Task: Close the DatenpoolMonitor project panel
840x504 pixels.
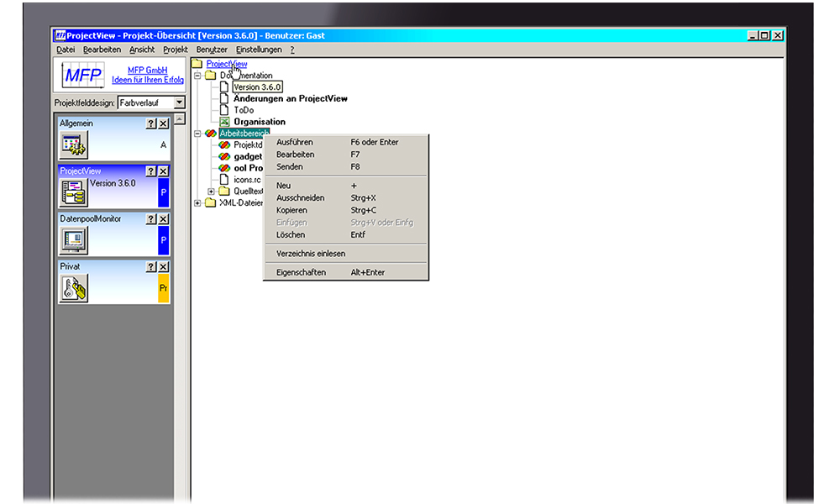Action: pyautogui.click(x=164, y=218)
